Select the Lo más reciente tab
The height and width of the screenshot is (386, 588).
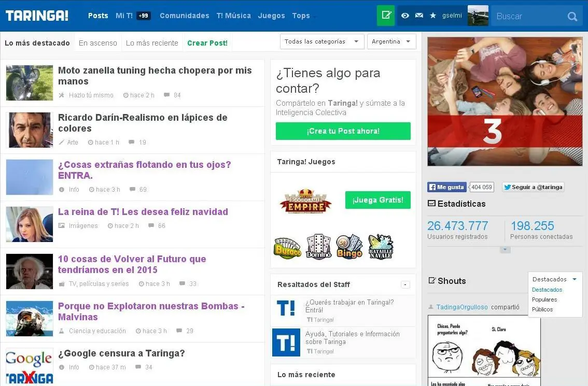[x=152, y=43]
